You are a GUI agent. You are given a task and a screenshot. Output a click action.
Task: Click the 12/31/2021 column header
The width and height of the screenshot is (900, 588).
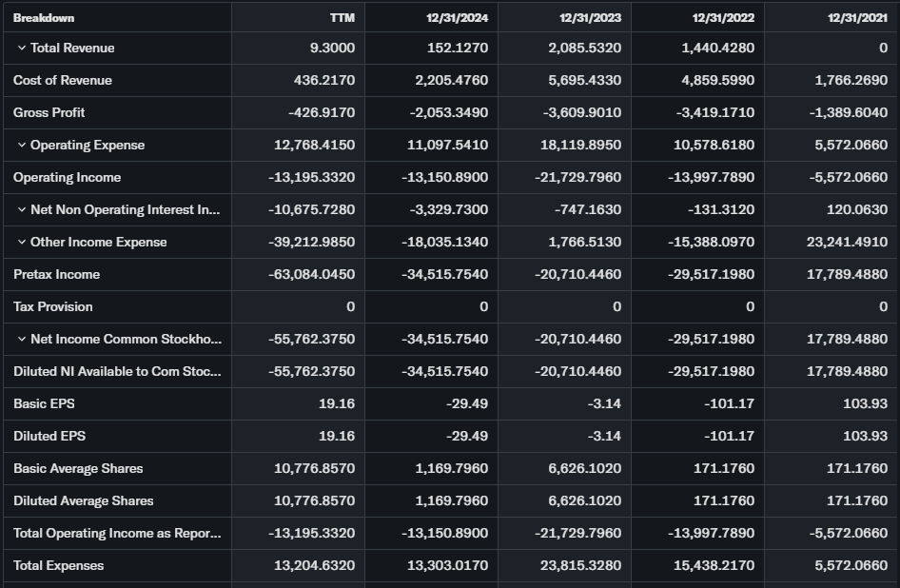tap(857, 17)
